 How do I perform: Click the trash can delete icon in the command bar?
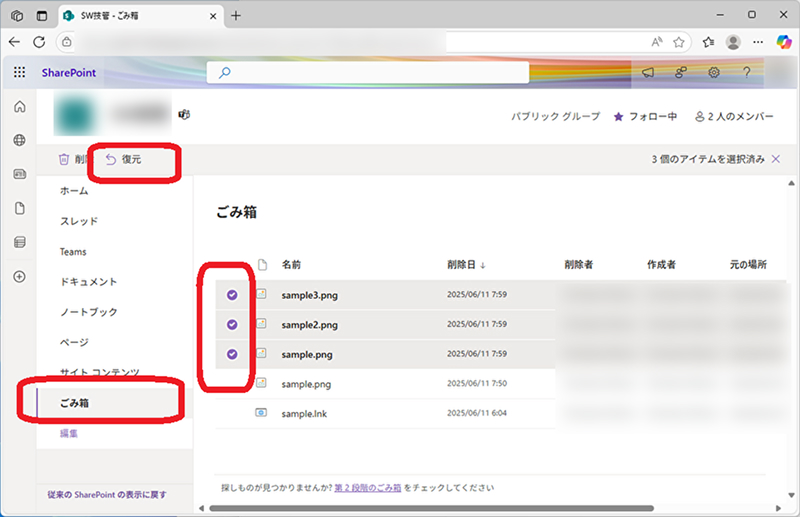click(x=64, y=159)
